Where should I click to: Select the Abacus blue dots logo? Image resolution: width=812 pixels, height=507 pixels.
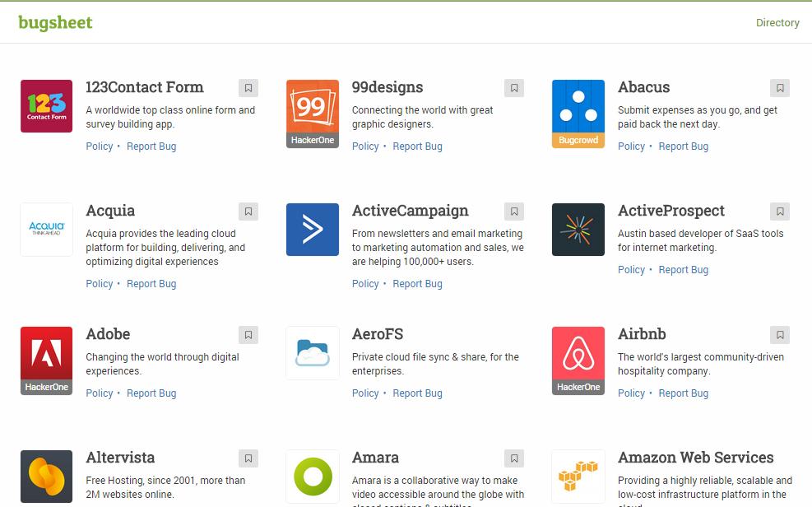(x=578, y=106)
